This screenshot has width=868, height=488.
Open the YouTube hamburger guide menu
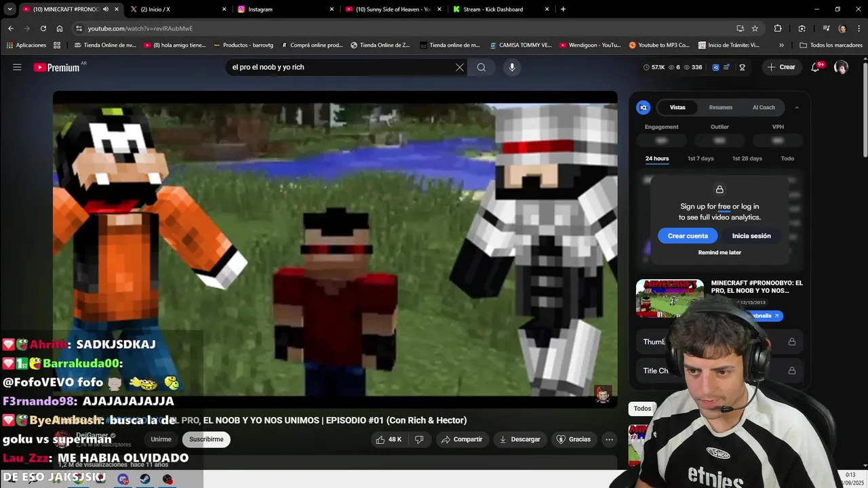pyautogui.click(x=17, y=67)
